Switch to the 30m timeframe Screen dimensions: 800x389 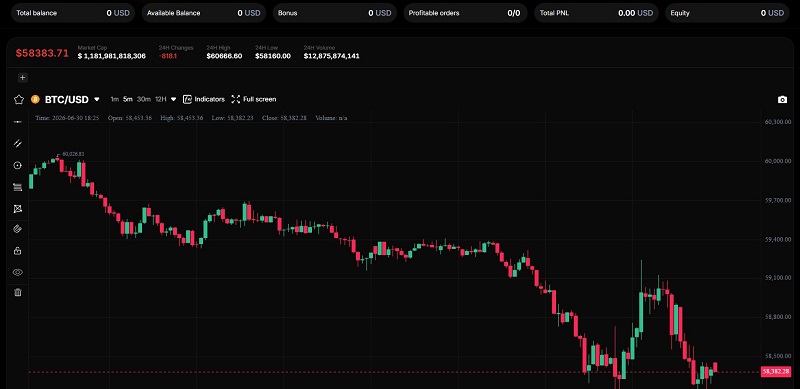(143, 99)
